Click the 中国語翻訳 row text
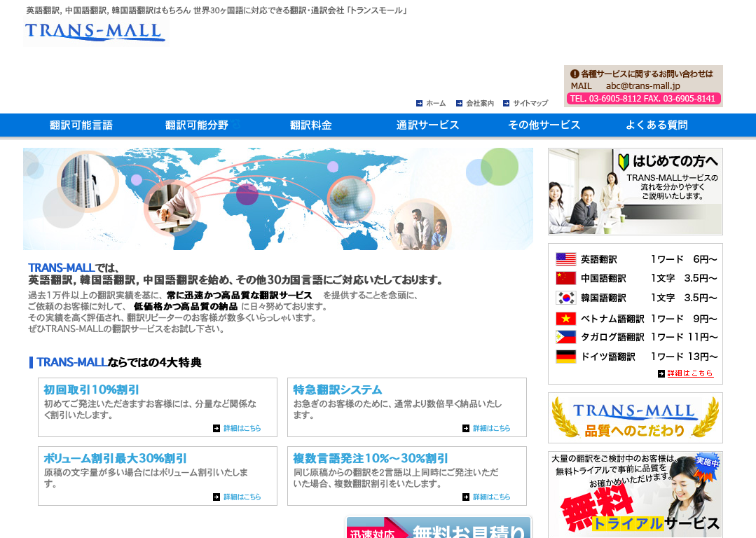The width and height of the screenshot is (756, 538). (603, 278)
